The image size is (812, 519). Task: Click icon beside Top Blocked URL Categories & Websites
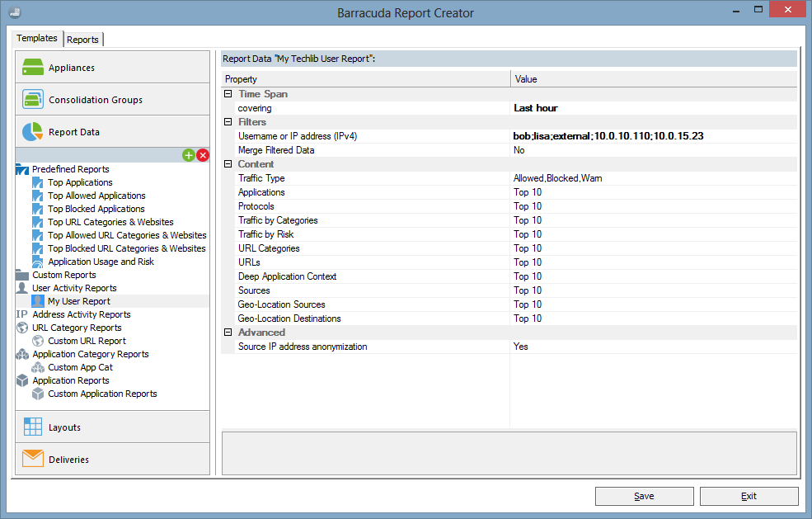(x=38, y=248)
